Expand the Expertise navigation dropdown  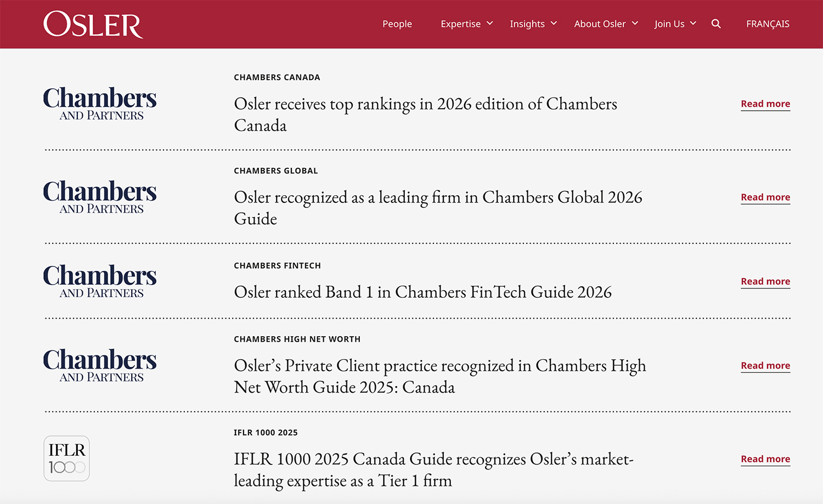tap(466, 24)
